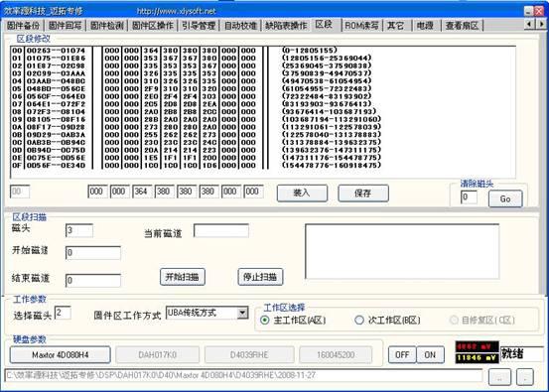Click the 选择磁头 input field
This screenshot has width=549, height=392.
tap(63, 313)
